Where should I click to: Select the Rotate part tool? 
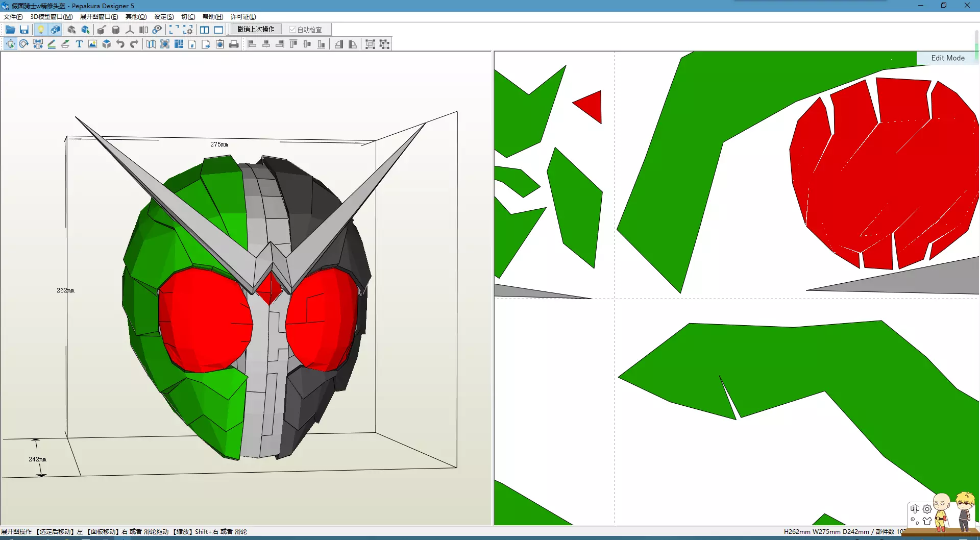tap(24, 44)
